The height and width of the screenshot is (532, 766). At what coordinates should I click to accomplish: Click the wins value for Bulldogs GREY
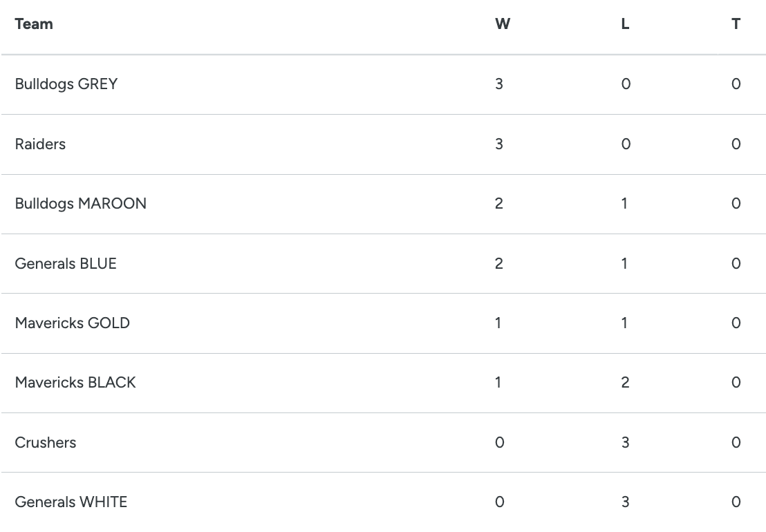point(499,84)
